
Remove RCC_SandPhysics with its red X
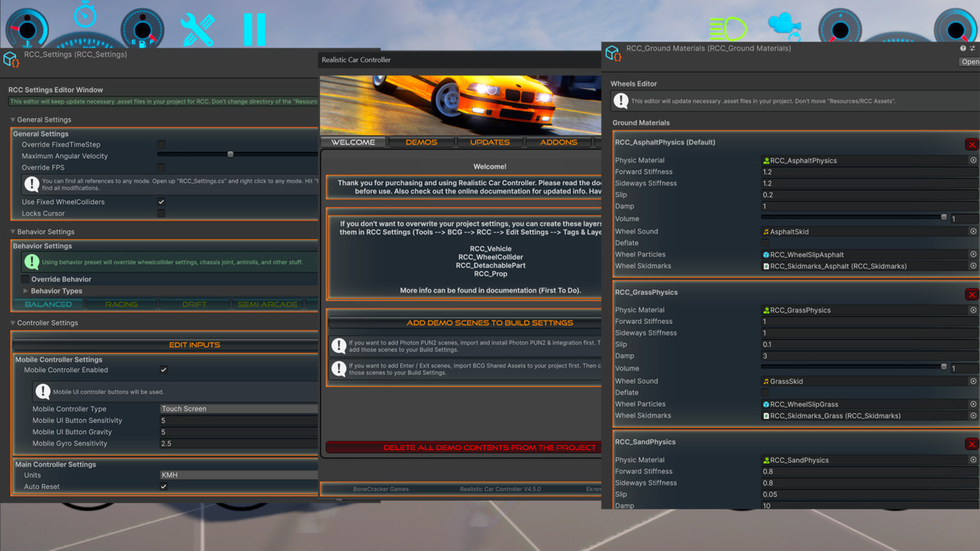[971, 444]
